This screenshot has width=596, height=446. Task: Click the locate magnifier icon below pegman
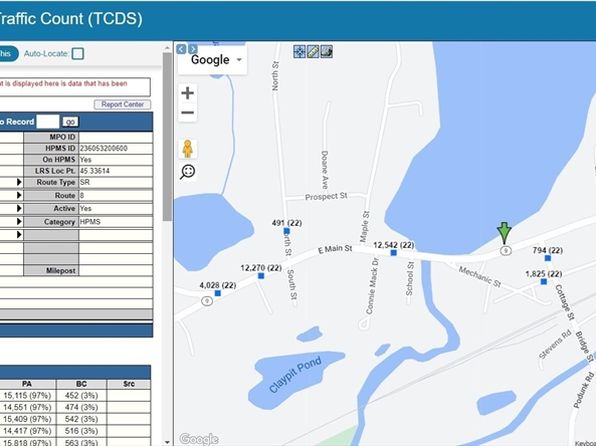tap(188, 172)
